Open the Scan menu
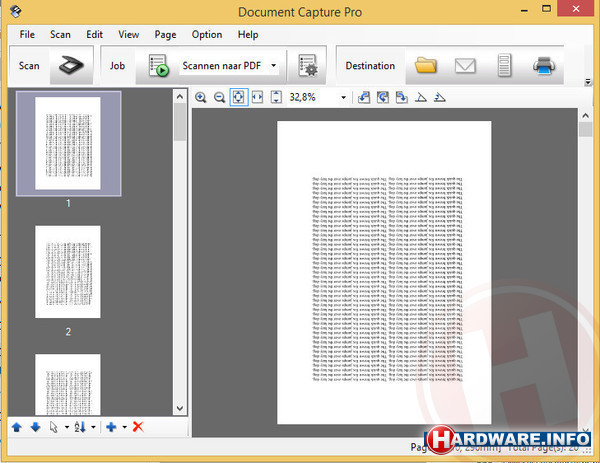The width and height of the screenshot is (600, 463). pos(60,34)
